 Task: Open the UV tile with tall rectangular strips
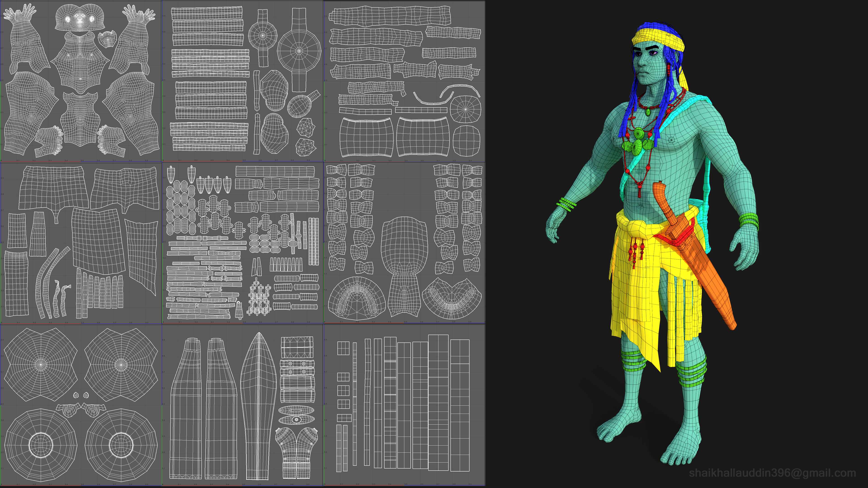tap(404, 405)
